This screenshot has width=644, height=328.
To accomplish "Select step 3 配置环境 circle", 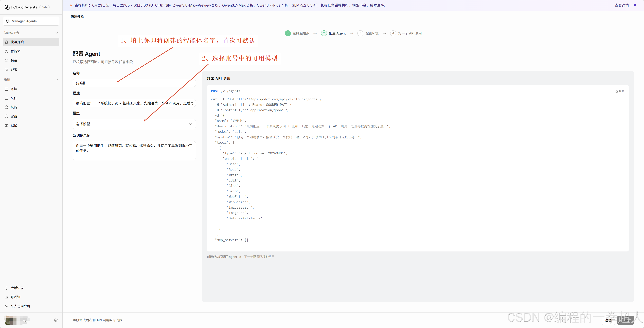I will 360,33.
